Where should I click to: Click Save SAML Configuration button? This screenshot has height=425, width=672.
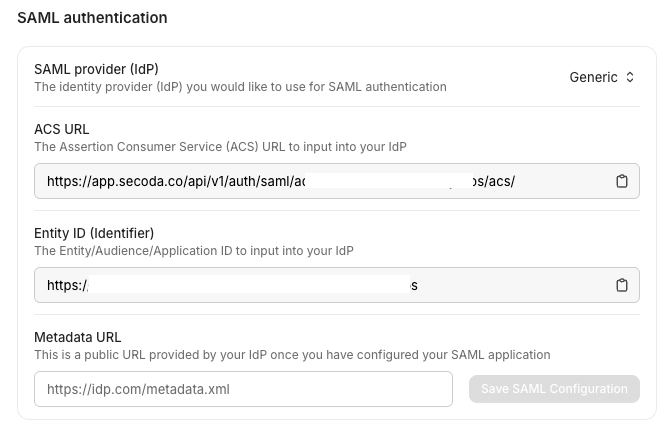tap(554, 389)
